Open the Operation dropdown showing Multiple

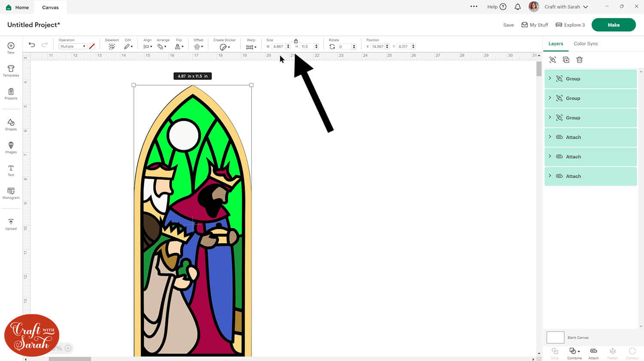[x=73, y=46]
